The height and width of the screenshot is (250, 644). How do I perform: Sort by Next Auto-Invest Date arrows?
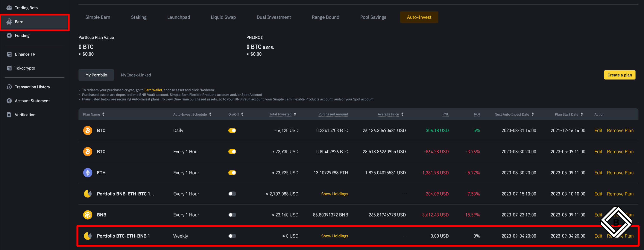point(533,114)
